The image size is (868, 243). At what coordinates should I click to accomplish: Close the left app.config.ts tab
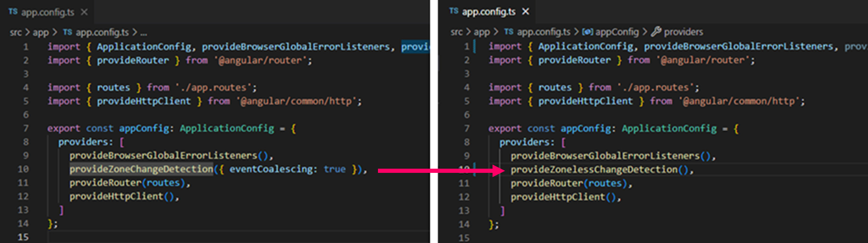(x=84, y=12)
